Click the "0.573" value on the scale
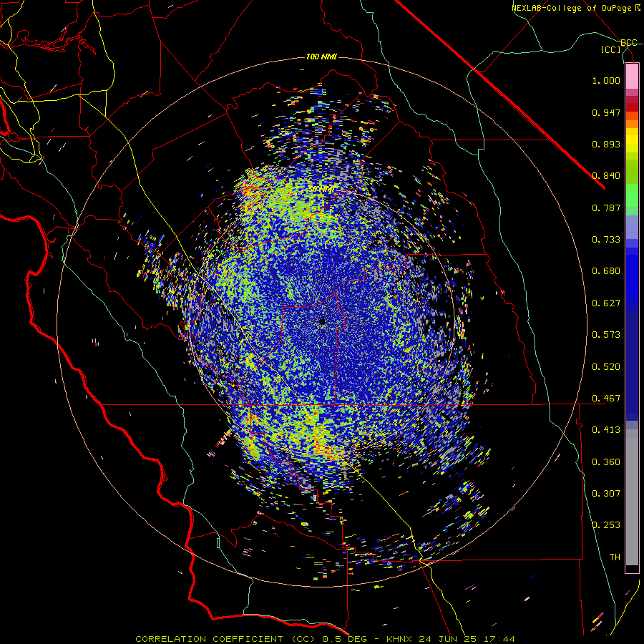This screenshot has width=644, height=644. pyautogui.click(x=606, y=335)
